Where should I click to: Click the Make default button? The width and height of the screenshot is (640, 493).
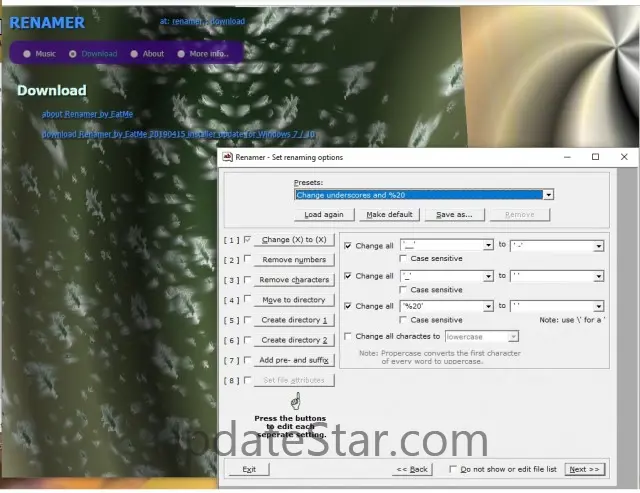point(389,214)
